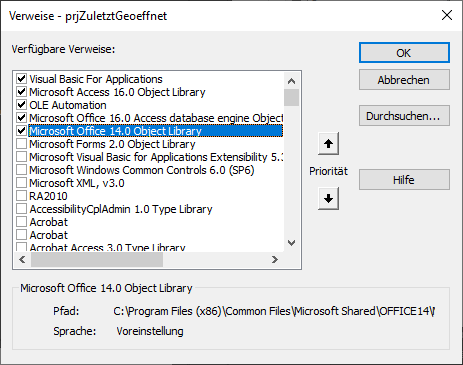Image resolution: width=463 pixels, height=365 pixels.
Task: Enable Microsoft Forms 2.0 Object Library
Action: click(x=22, y=144)
